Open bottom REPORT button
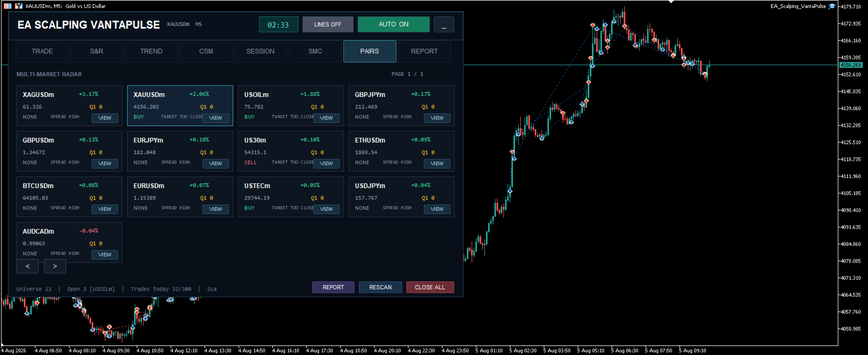The height and width of the screenshot is (355, 868). (x=333, y=287)
